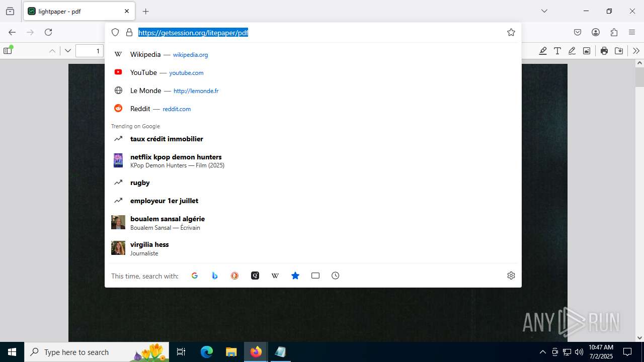Open a new tab with plus button
This screenshot has height=362, width=644.
(x=145, y=11)
